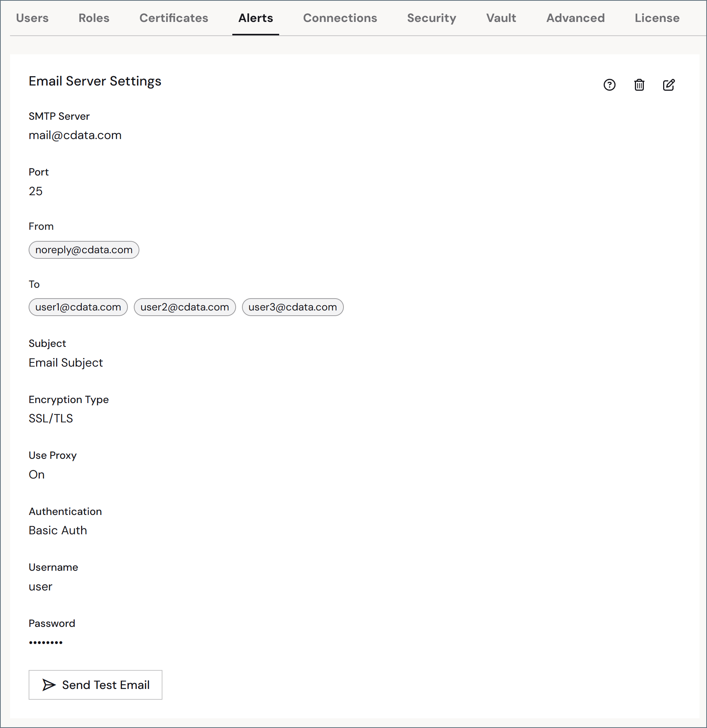Switch to the Users tab

pos(32,18)
